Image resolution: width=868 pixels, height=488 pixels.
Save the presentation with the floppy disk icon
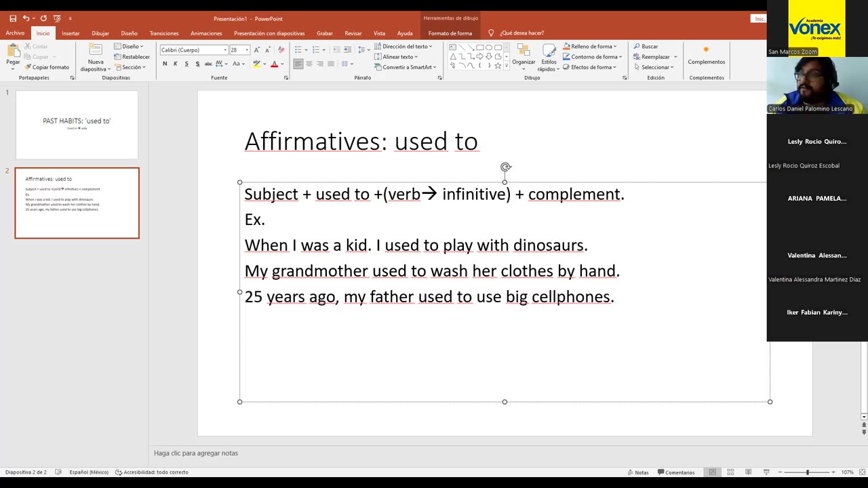[13, 18]
